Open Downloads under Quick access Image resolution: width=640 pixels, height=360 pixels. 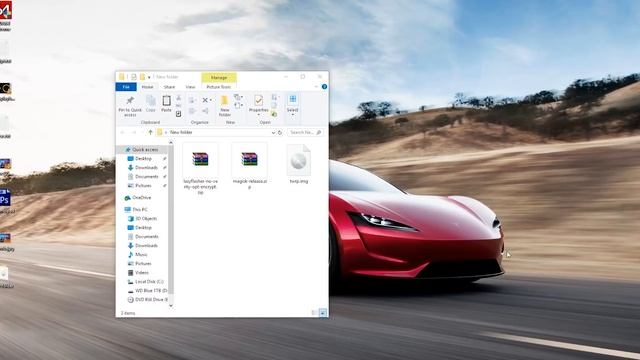pyautogui.click(x=146, y=167)
